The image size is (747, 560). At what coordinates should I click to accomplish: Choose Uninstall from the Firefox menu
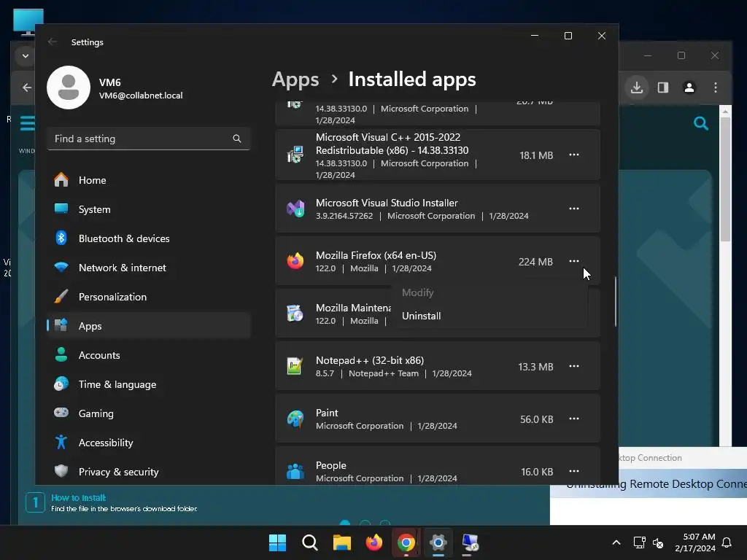489,316
